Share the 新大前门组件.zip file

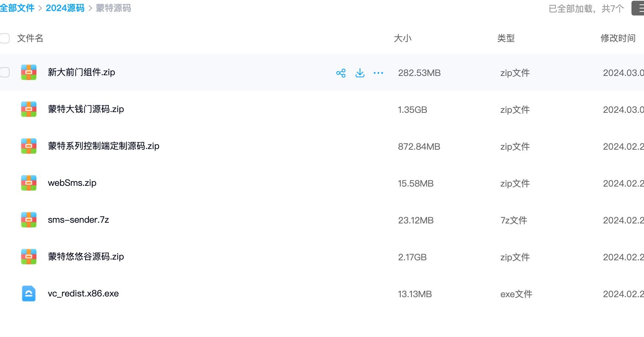click(x=341, y=73)
